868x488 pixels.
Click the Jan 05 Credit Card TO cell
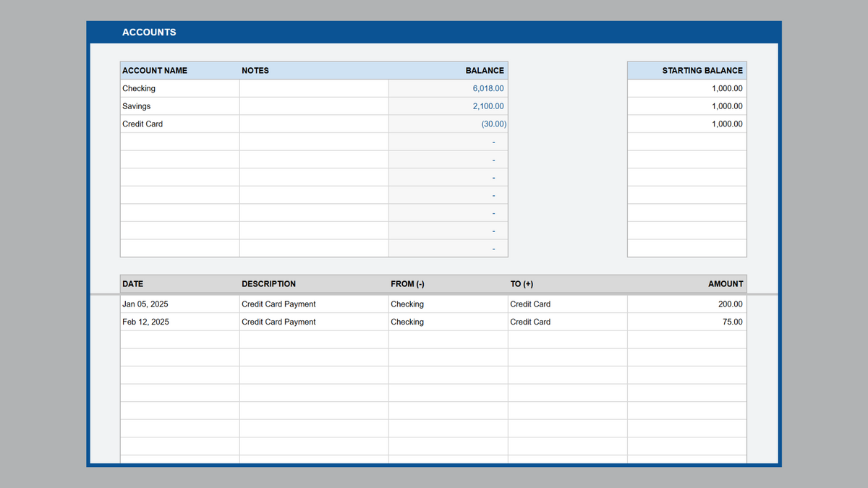(568, 304)
